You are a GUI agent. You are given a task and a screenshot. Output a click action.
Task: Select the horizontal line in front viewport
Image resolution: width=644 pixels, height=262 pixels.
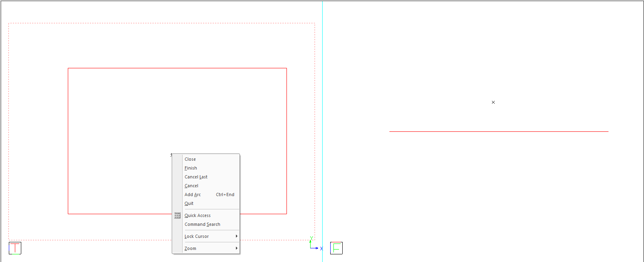499,131
